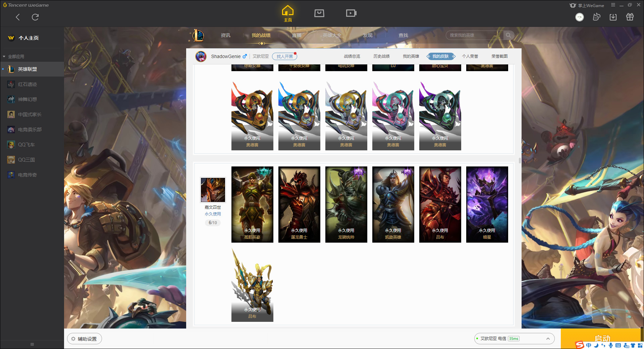The height and width of the screenshot is (349, 644).
Task: Open the user avatar in top right
Action: [x=580, y=17]
